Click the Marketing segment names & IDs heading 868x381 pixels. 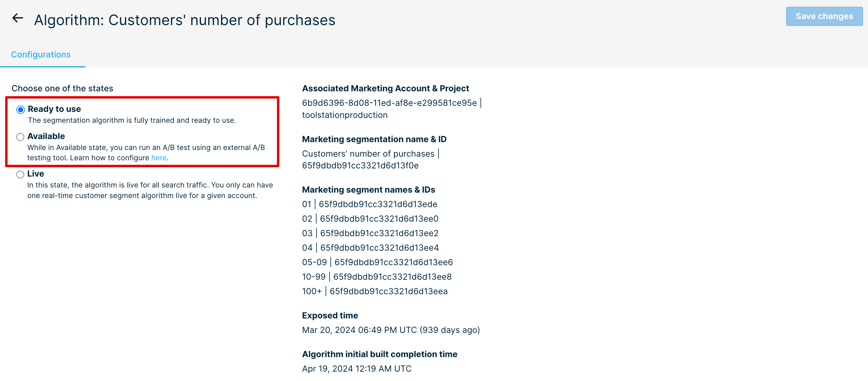[x=368, y=190]
